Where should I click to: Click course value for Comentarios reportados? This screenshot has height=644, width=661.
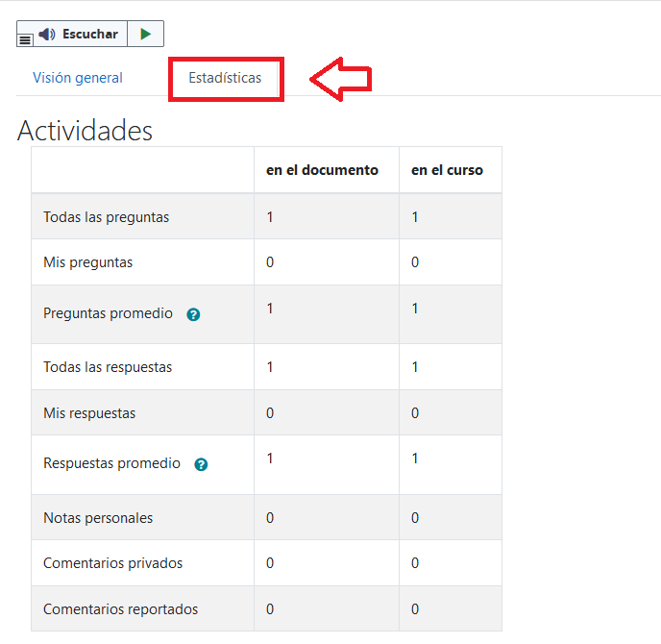[415, 609]
